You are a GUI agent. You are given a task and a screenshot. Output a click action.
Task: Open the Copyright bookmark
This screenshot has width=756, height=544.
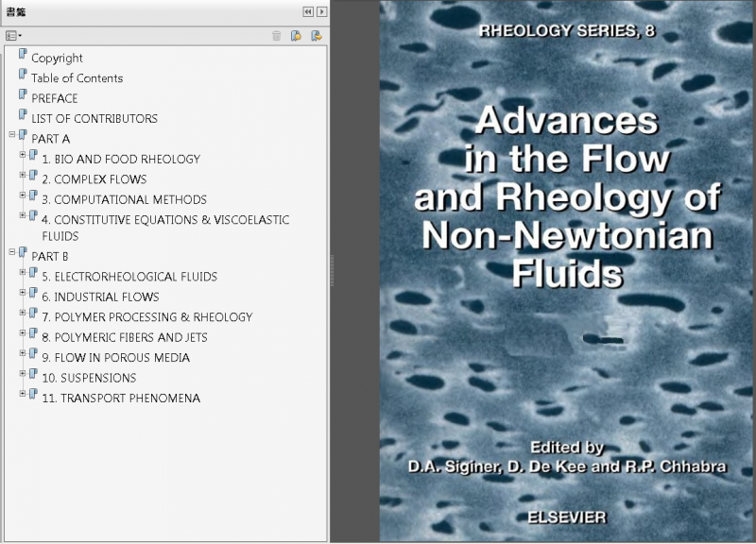(57, 59)
